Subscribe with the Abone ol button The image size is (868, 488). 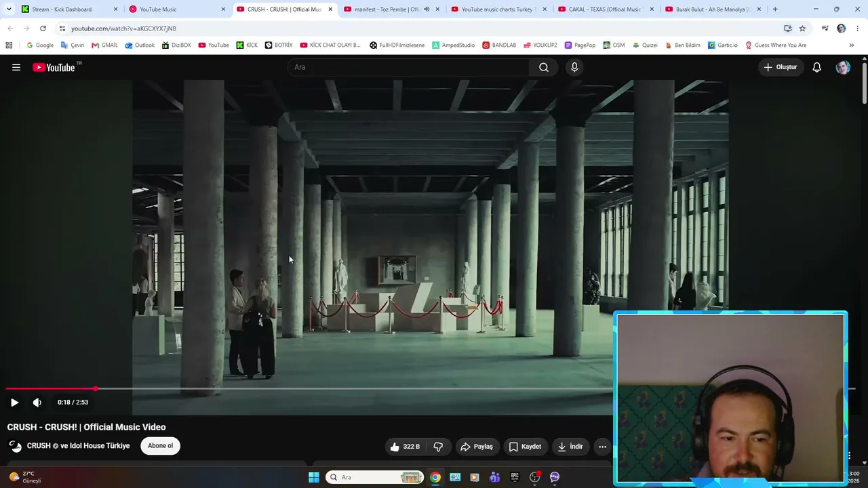161,446
